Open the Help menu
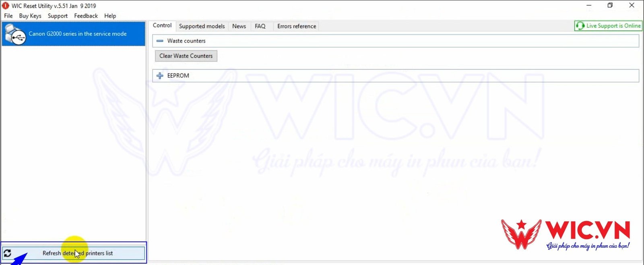Screen dimensions: 644x265 click(x=110, y=16)
